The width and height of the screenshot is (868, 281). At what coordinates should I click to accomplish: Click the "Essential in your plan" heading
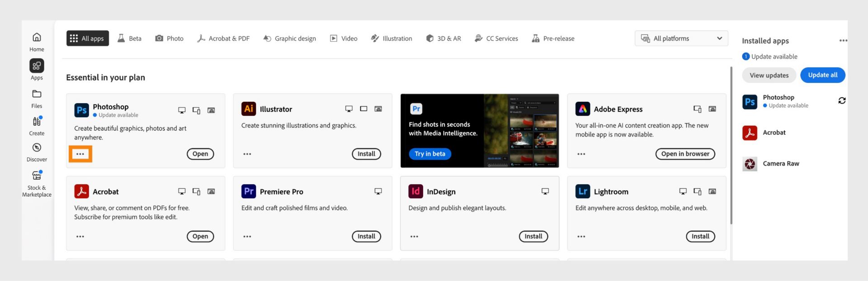pos(106,77)
